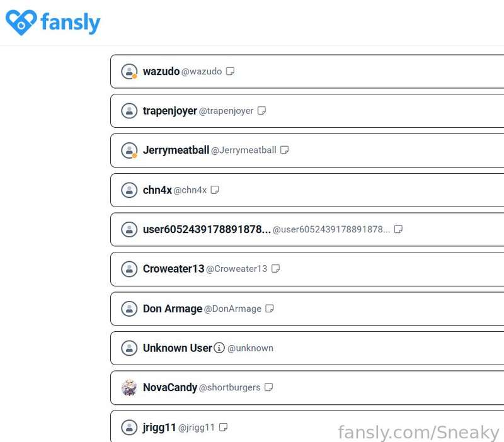
Task: Select the Unknown User entry
Action: tap(308, 348)
